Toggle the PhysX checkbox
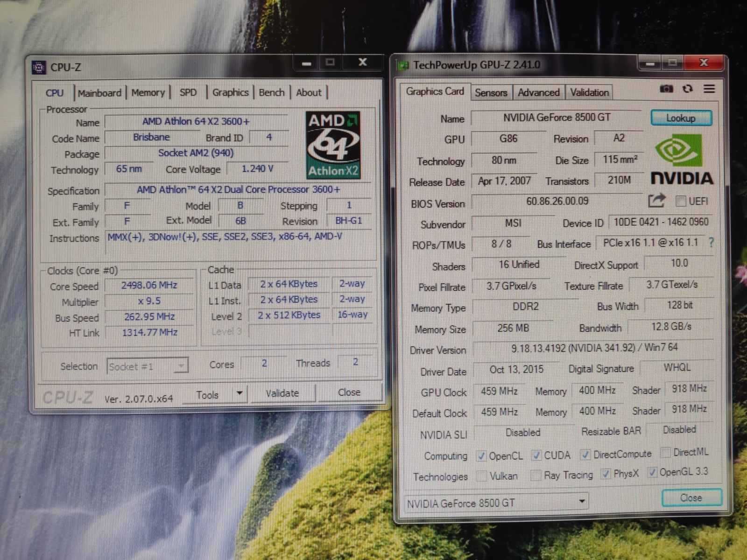Image resolution: width=747 pixels, height=560 pixels. point(606,474)
